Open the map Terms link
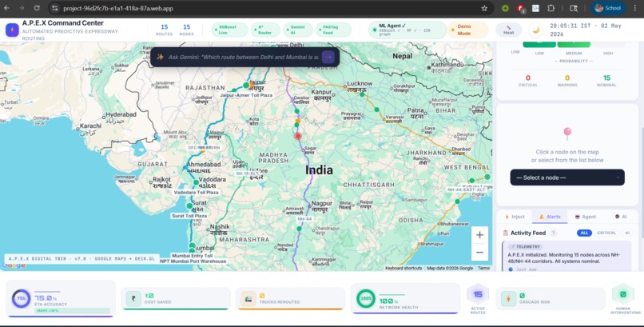 coord(483,269)
